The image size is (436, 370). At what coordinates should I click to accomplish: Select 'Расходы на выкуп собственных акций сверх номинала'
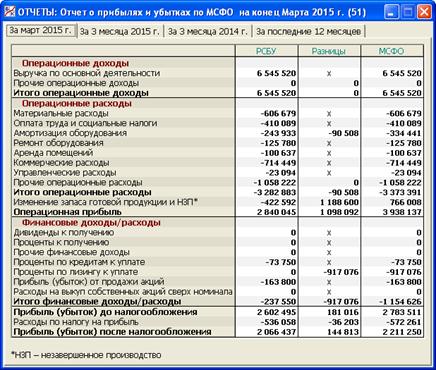pos(123,292)
